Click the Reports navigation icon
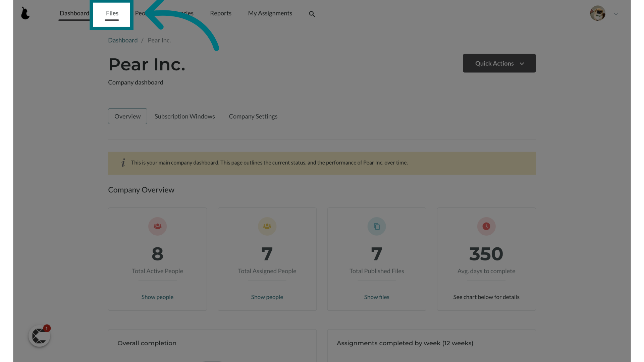This screenshot has width=644, height=362. (x=221, y=13)
